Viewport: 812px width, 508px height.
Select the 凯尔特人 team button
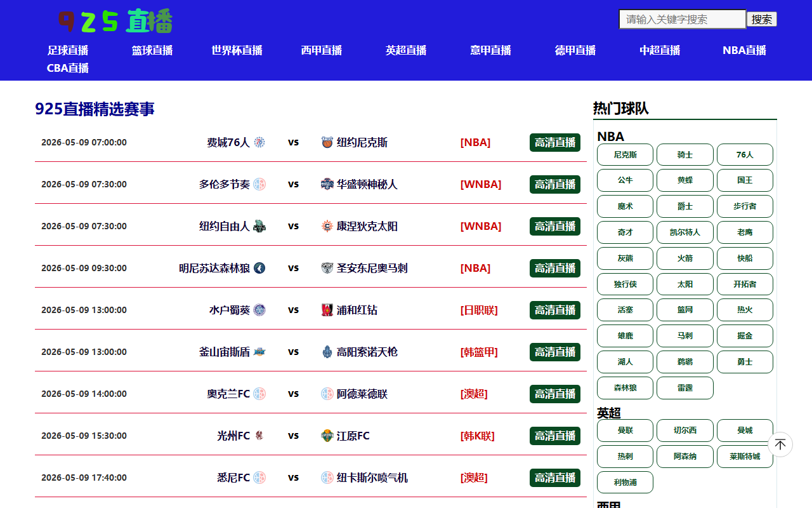(685, 232)
